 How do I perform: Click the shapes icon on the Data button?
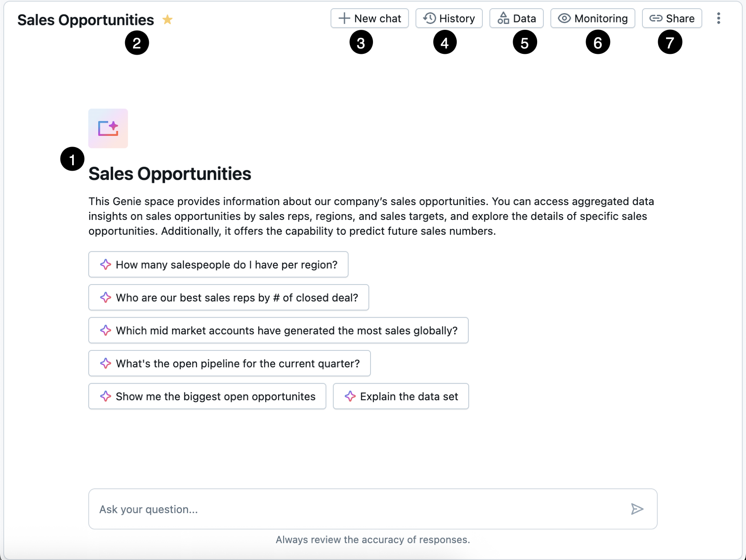click(503, 18)
